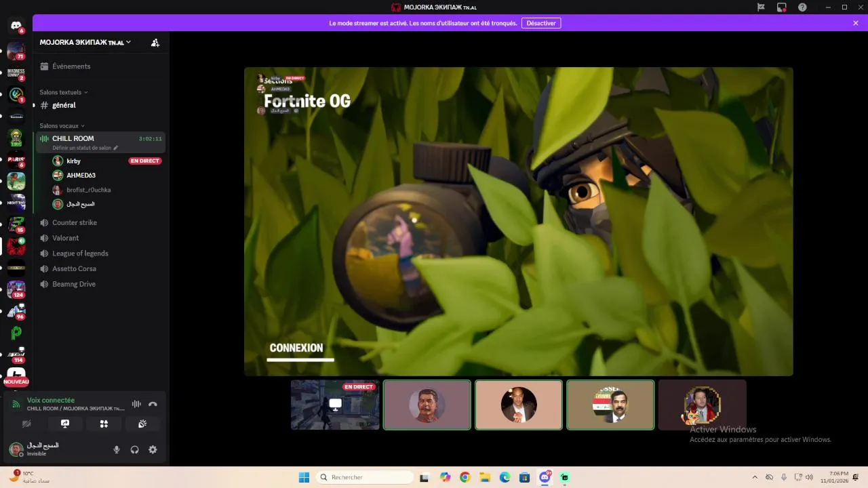This screenshot has width=868, height=488.
Task: Open the server icon with 114 badge
Action: coord(16,354)
